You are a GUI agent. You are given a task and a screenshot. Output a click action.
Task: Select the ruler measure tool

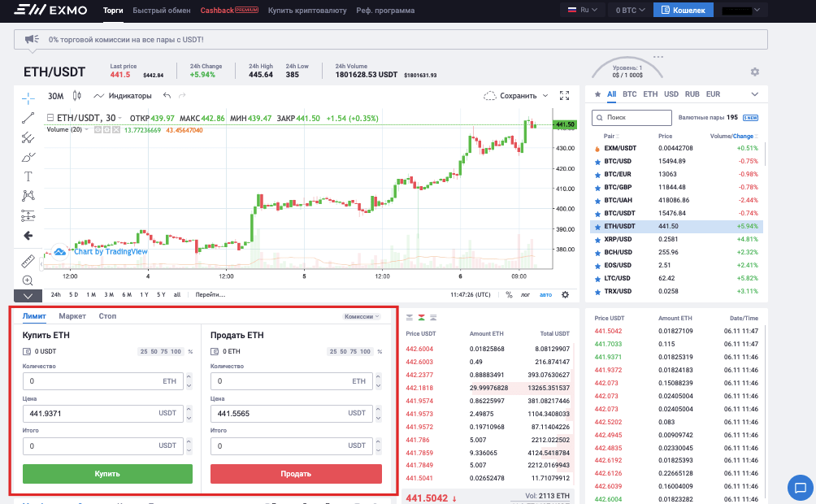28,260
